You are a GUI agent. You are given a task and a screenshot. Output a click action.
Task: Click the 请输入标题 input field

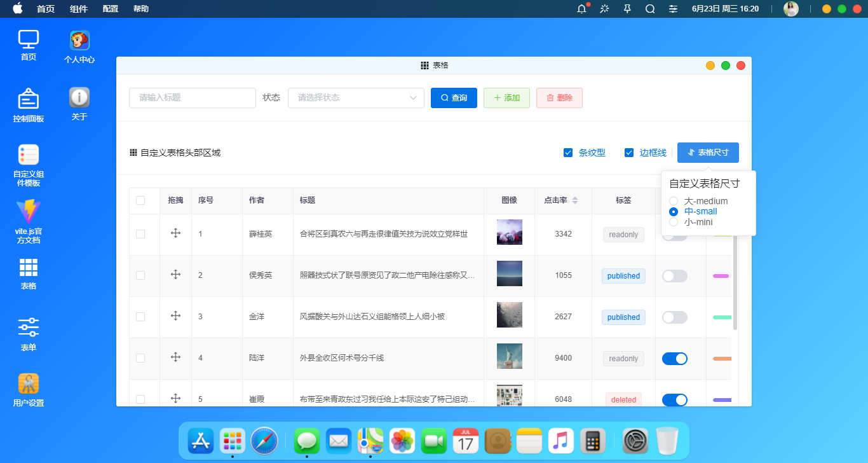click(x=192, y=98)
